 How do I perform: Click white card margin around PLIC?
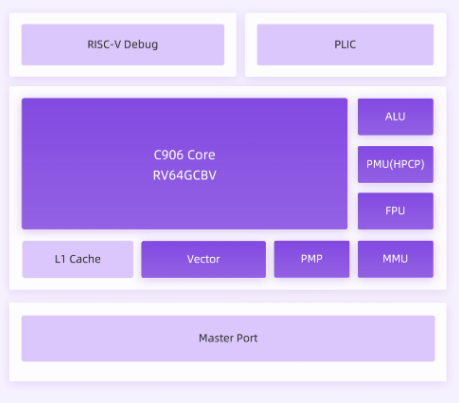click(x=345, y=71)
